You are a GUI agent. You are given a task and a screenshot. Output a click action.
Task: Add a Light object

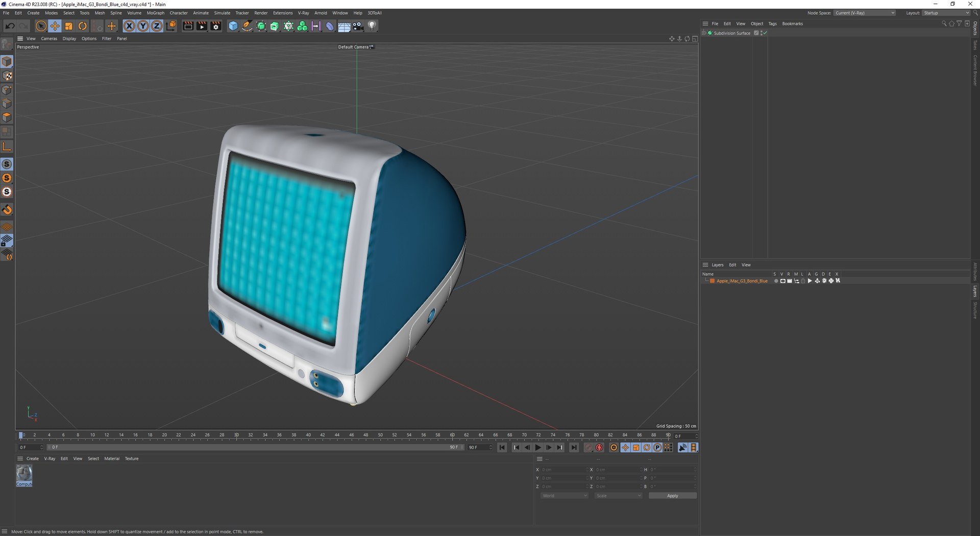[x=372, y=26]
